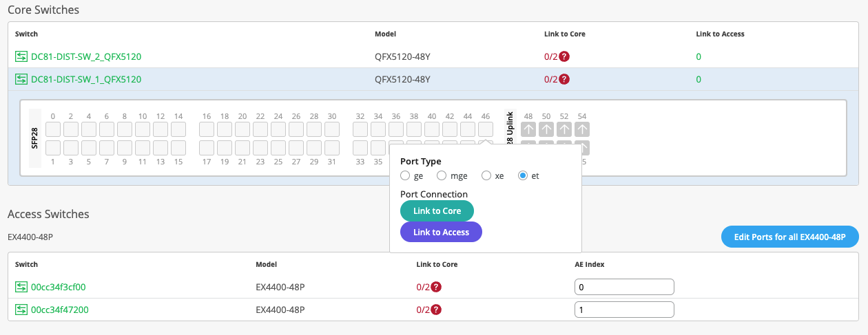Choose the et port type
This screenshot has height=335, width=868.
click(523, 175)
